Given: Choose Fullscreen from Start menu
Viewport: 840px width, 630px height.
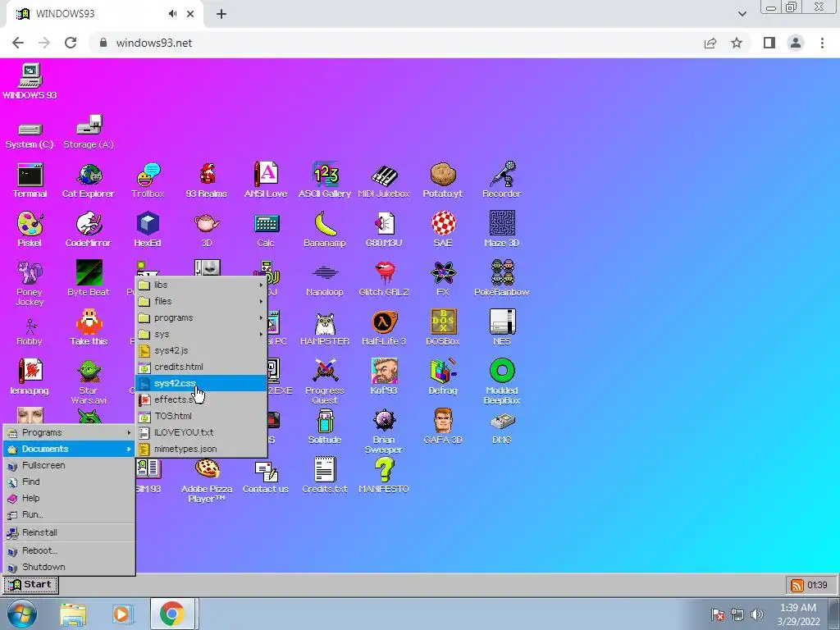Looking at the screenshot, I should [69, 466].
